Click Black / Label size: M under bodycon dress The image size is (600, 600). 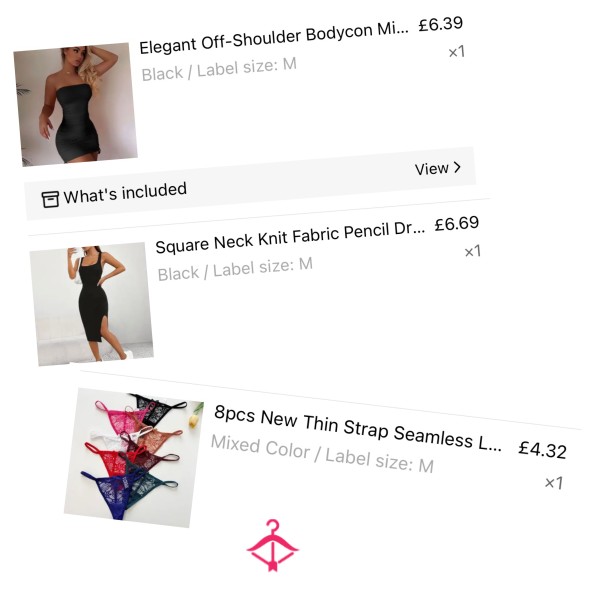tap(219, 69)
